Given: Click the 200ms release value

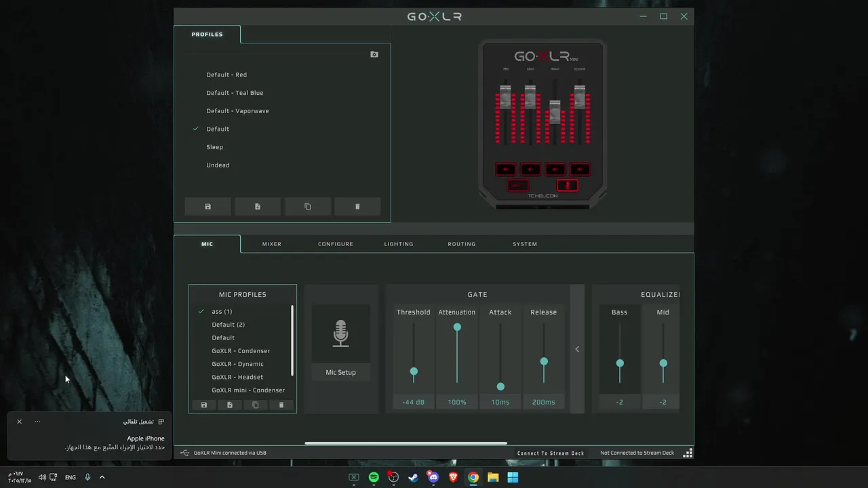Looking at the screenshot, I should pyautogui.click(x=544, y=402).
